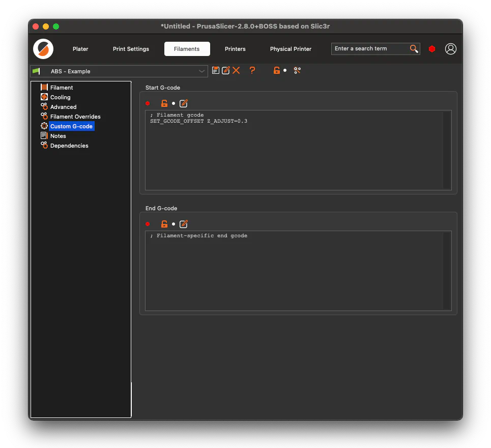Viewport: 491px width, 448px height.
Task: Go to the Printers tab
Action: tap(235, 49)
